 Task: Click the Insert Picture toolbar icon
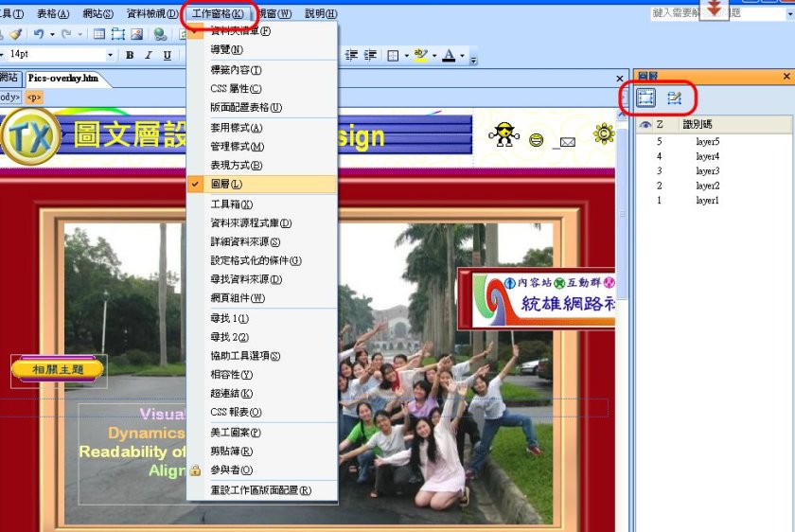[x=137, y=34]
